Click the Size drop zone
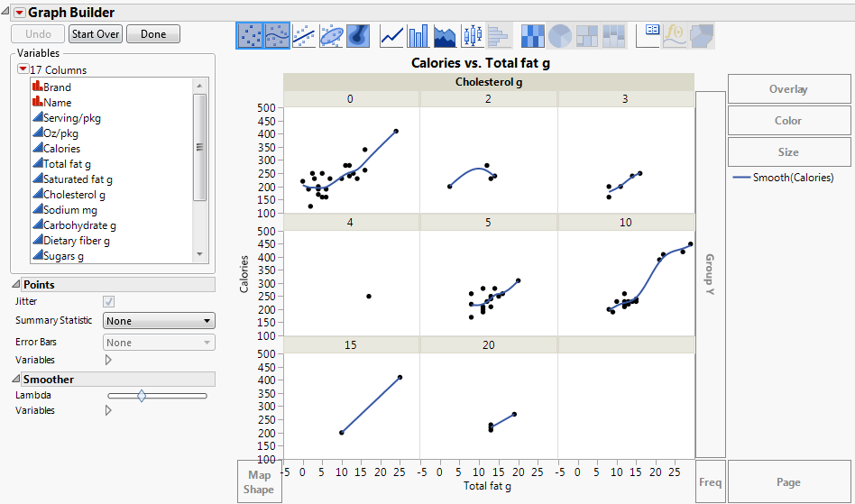This screenshot has height=504, width=855. [x=788, y=152]
